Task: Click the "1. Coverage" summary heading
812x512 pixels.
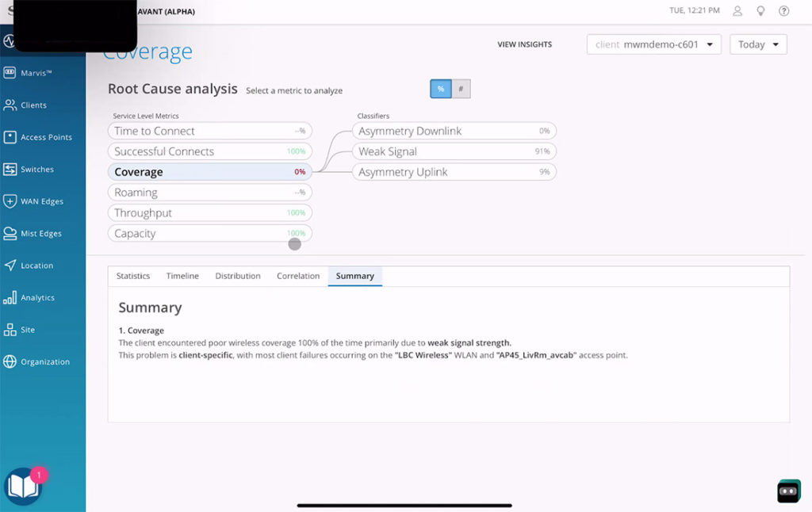Action: click(141, 331)
